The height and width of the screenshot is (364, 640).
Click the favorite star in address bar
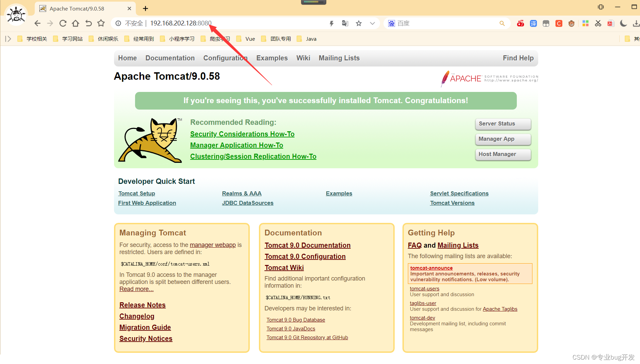(x=359, y=23)
